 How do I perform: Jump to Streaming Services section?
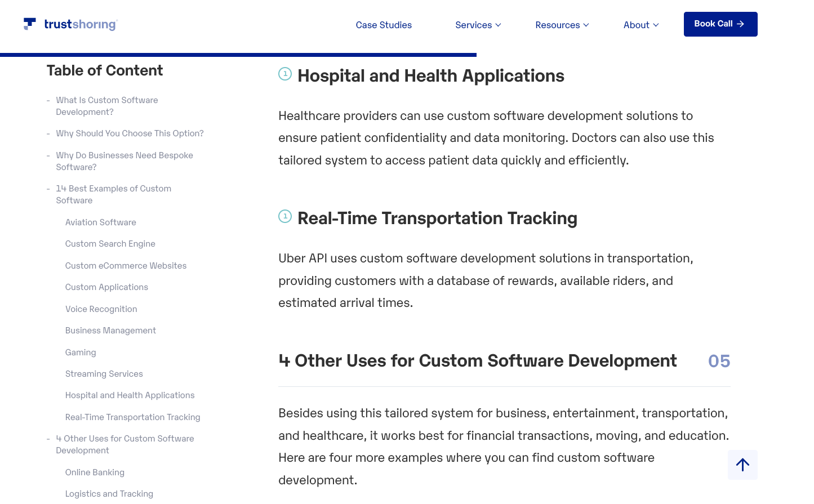pos(104,374)
